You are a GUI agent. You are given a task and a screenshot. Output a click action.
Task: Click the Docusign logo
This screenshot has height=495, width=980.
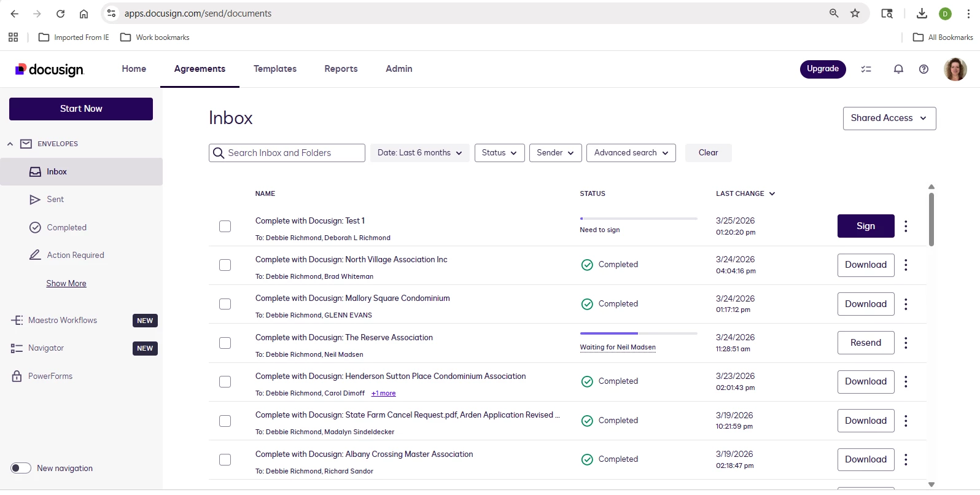49,69
